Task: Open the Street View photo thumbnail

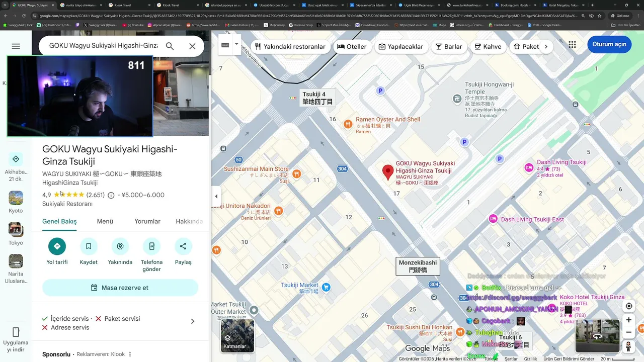Action: tap(598, 336)
